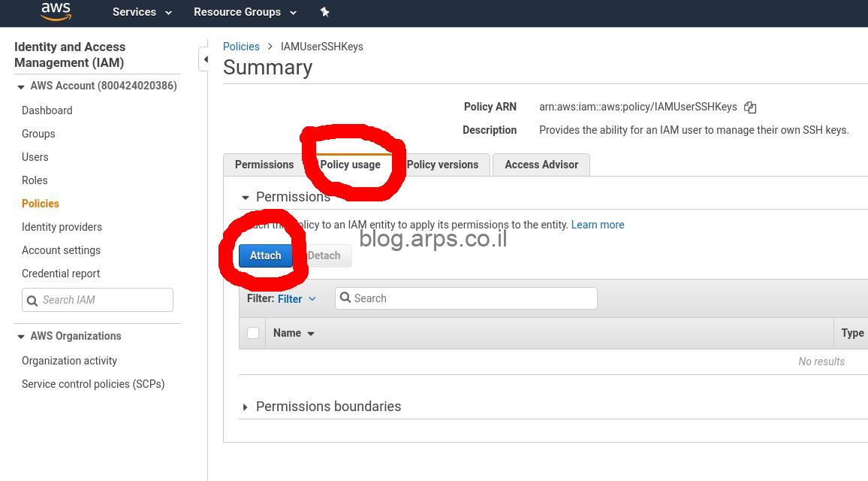The height and width of the screenshot is (481, 868).
Task: Open Groups in the sidebar
Action: [x=38, y=134]
